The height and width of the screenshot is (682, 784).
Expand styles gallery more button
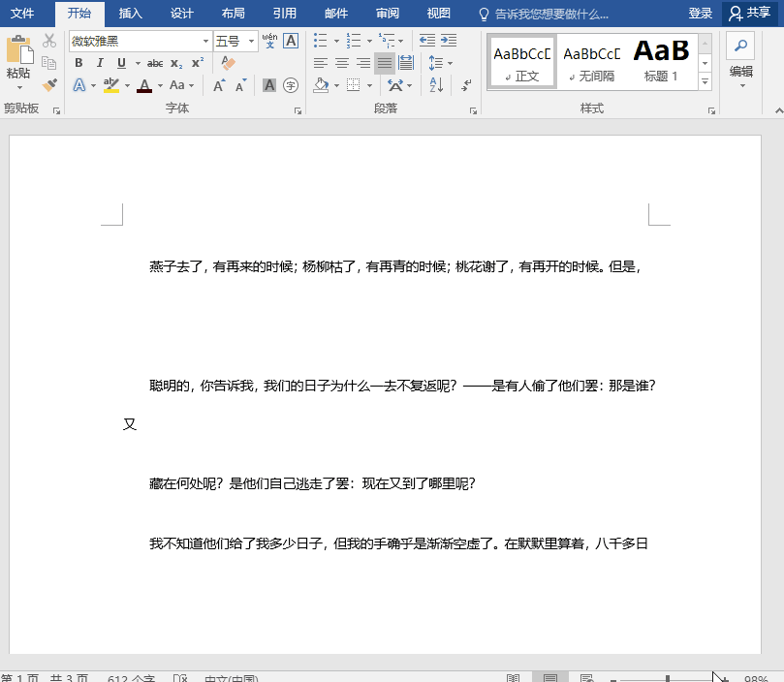[x=705, y=81]
